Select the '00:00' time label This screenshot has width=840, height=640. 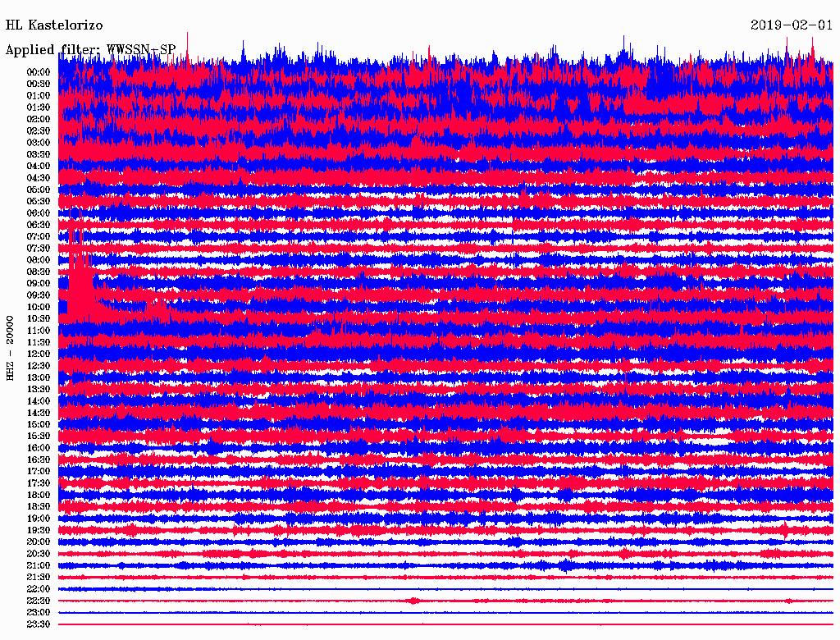pos(39,72)
